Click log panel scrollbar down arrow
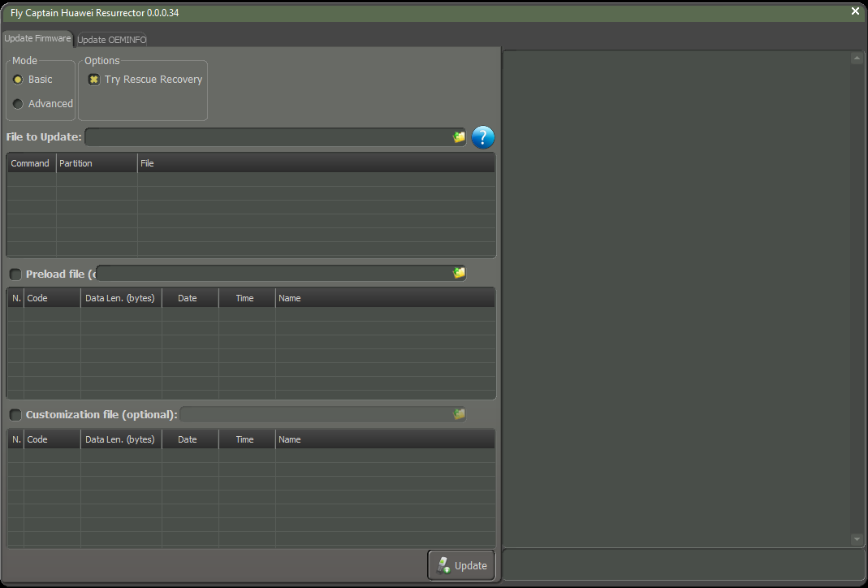The height and width of the screenshot is (588, 868). (x=857, y=538)
